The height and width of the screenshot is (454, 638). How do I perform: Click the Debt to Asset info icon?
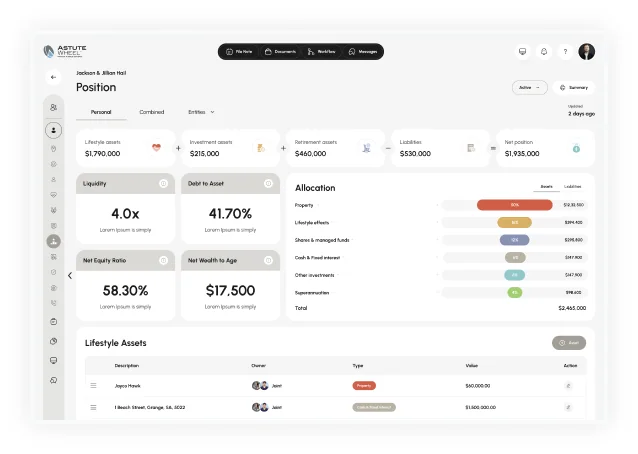(x=268, y=183)
